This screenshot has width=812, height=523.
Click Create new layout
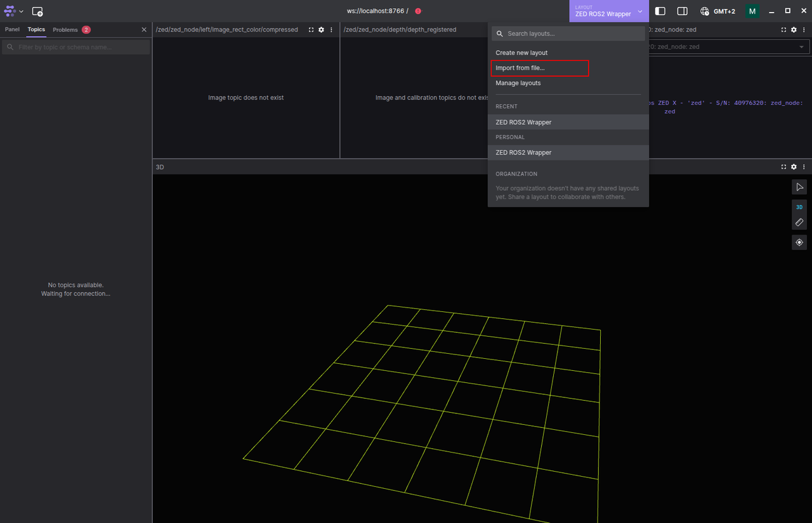click(x=521, y=53)
